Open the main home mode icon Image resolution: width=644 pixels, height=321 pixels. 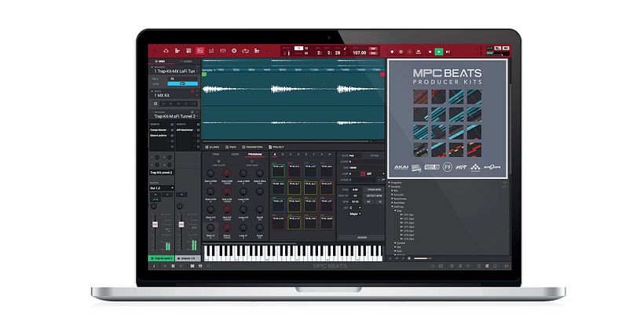pyautogui.click(x=166, y=51)
